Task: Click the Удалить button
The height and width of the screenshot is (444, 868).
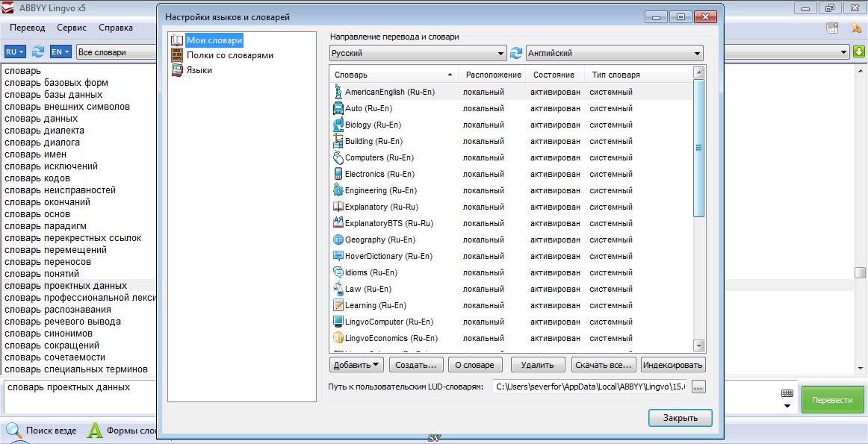Action: tap(538, 365)
